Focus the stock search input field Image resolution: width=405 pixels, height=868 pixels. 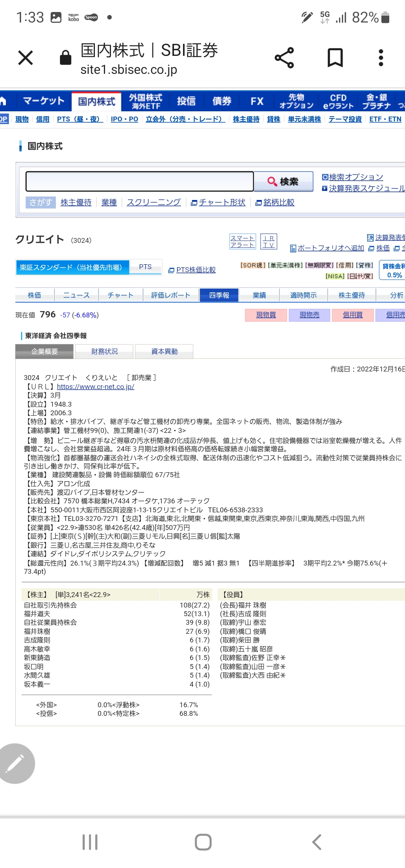point(139,181)
